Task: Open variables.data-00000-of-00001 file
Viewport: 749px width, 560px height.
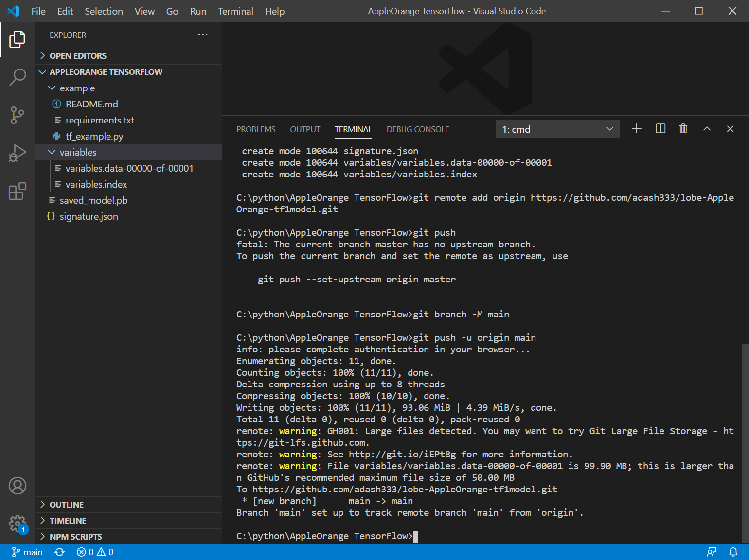Action: (x=128, y=168)
